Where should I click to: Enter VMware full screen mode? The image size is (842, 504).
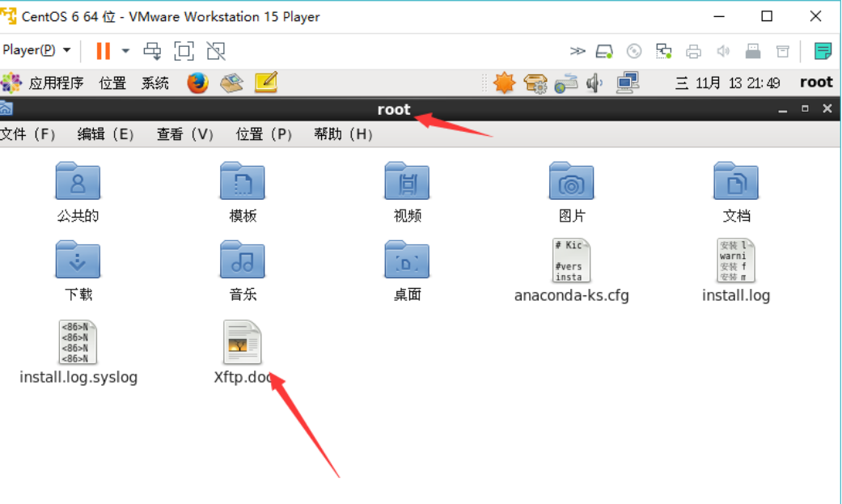coord(184,51)
